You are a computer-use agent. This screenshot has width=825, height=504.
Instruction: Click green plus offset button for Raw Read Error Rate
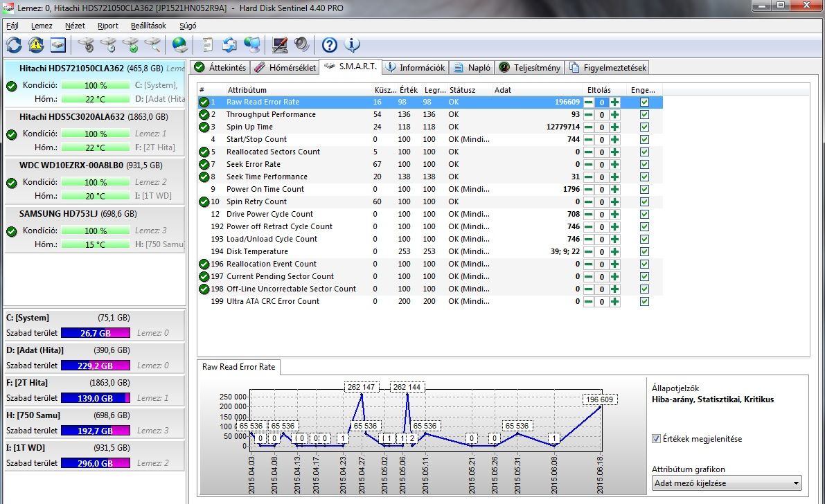click(614, 102)
